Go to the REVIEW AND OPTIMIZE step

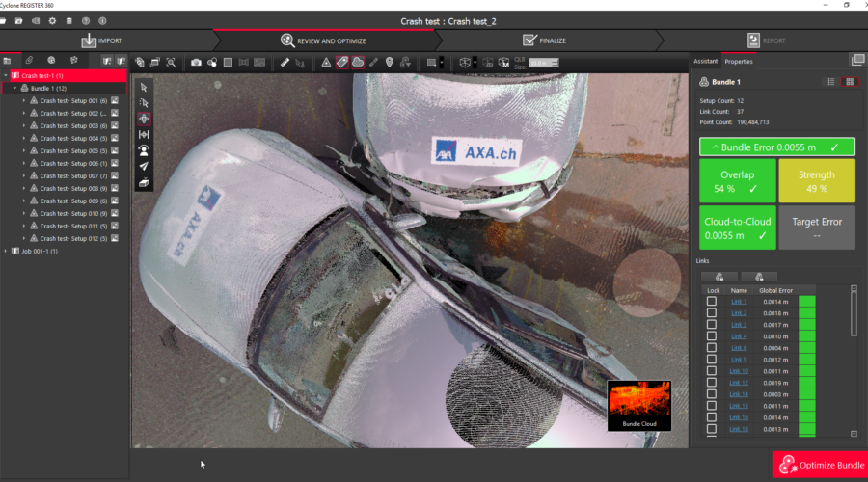[x=324, y=40]
